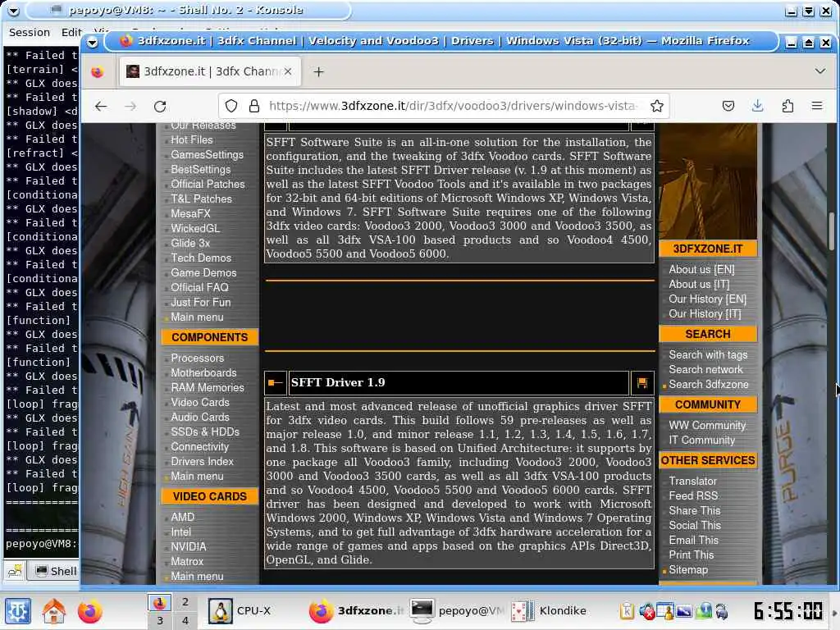This screenshot has width=840, height=630.
Task: Open Firefox downloads panel
Action: point(757,106)
